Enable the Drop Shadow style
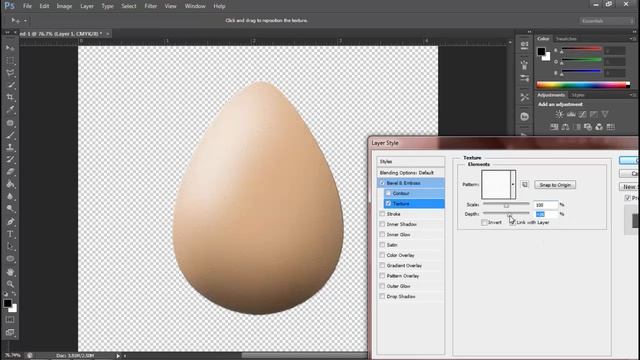The image size is (640, 360). 382,296
